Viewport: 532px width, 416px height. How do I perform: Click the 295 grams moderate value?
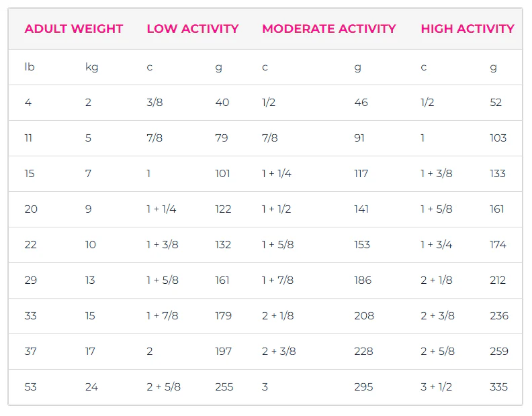[363, 387]
